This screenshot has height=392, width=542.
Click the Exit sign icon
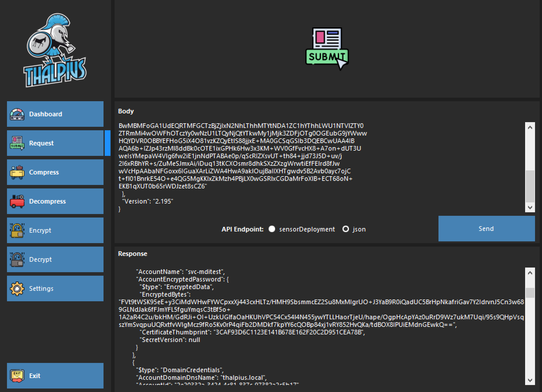(17, 376)
